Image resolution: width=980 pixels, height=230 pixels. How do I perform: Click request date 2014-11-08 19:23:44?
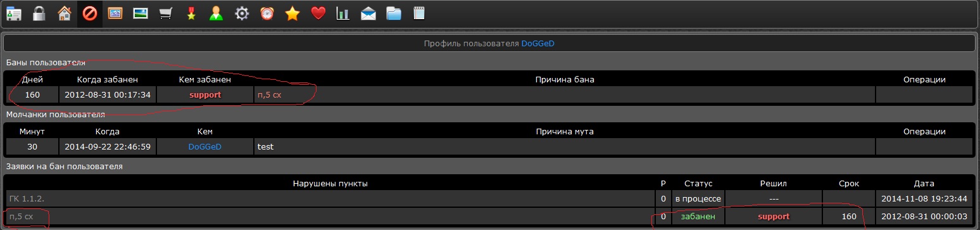pyautogui.click(x=924, y=199)
